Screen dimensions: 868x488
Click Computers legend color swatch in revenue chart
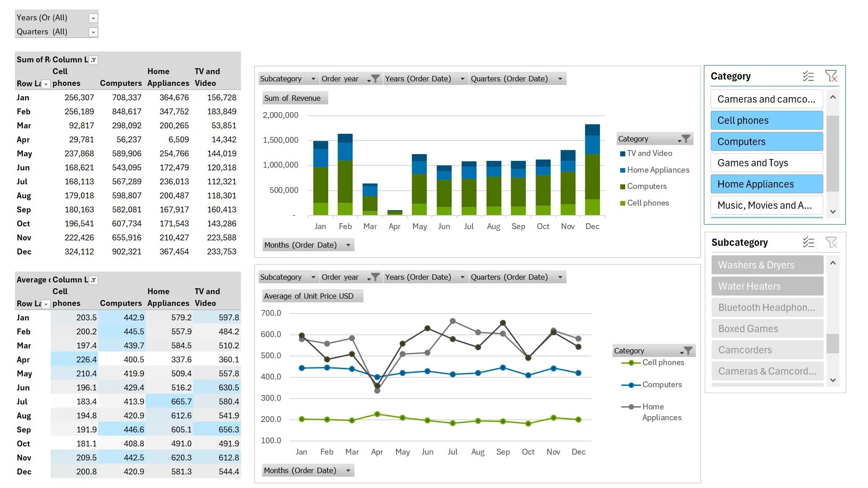point(623,187)
